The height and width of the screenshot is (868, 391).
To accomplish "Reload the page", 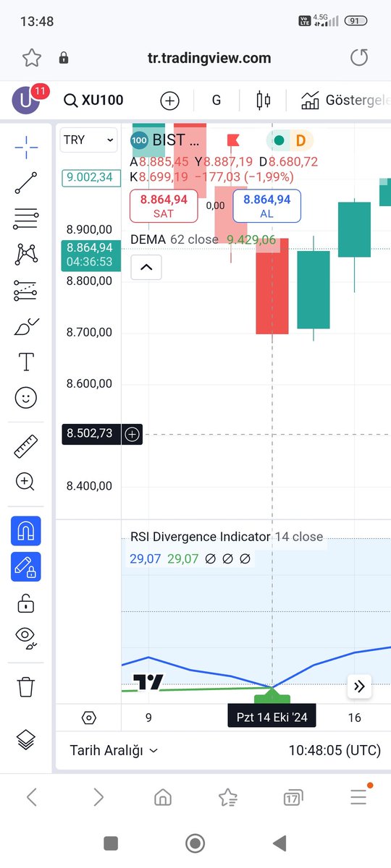I will click(x=359, y=58).
